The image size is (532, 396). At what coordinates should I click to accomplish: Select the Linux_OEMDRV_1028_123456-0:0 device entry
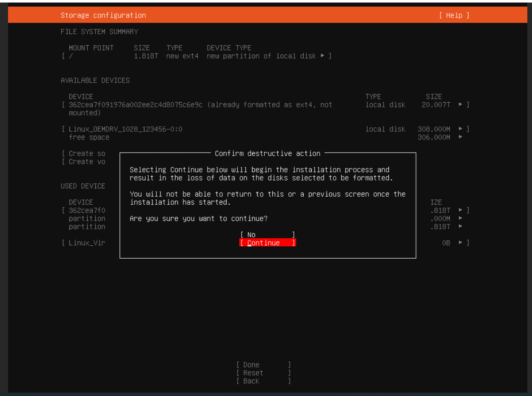[125, 129]
